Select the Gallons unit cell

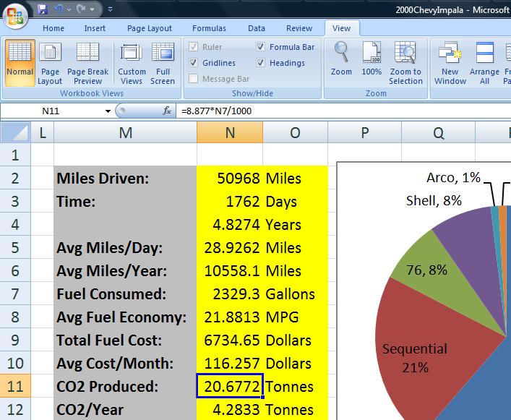click(296, 293)
